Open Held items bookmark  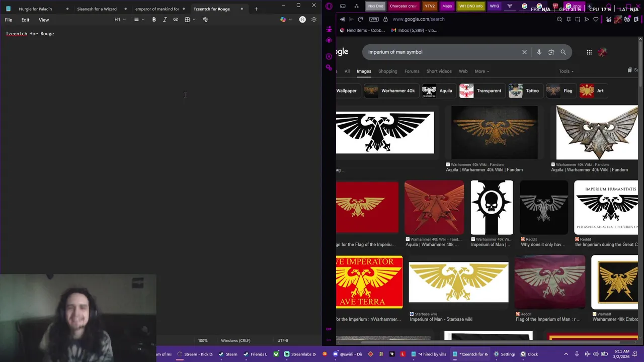tap(362, 30)
